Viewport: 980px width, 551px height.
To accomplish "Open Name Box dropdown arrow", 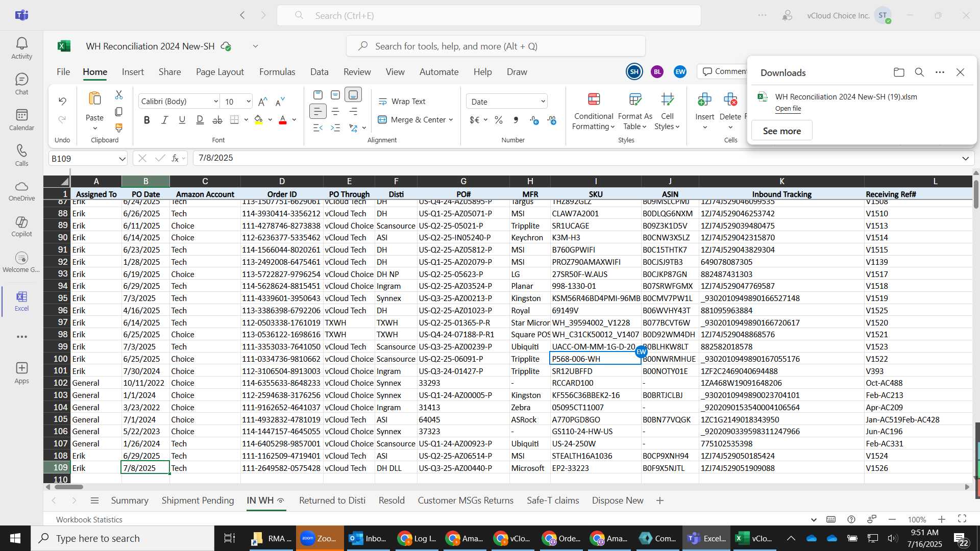I will (x=122, y=159).
